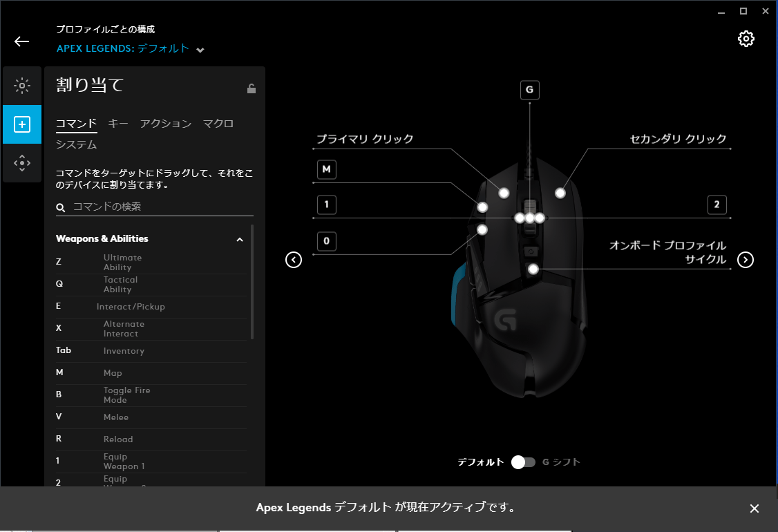Click the G button assignment label
The height and width of the screenshot is (532, 778).
[529, 90]
